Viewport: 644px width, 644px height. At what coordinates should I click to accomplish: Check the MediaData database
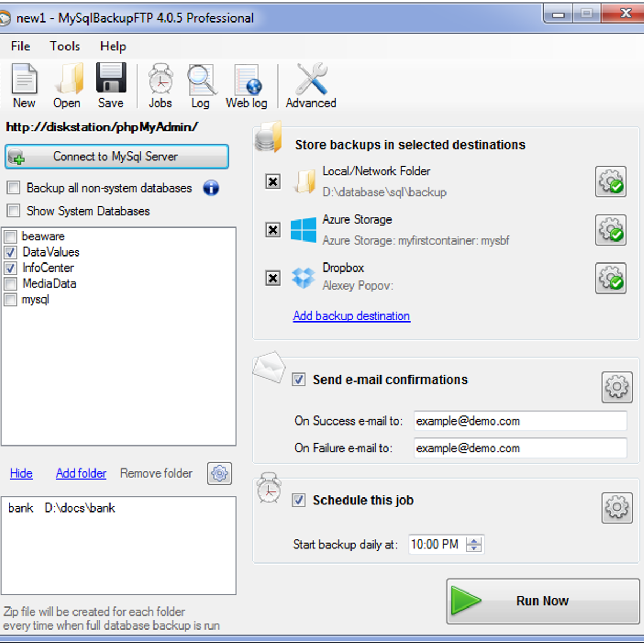point(10,284)
